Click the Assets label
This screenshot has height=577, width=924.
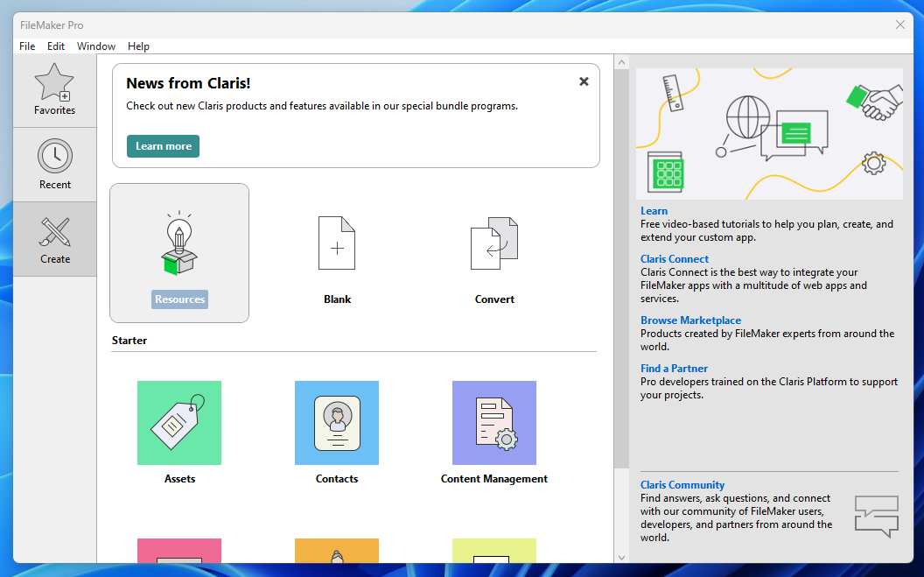[179, 479]
